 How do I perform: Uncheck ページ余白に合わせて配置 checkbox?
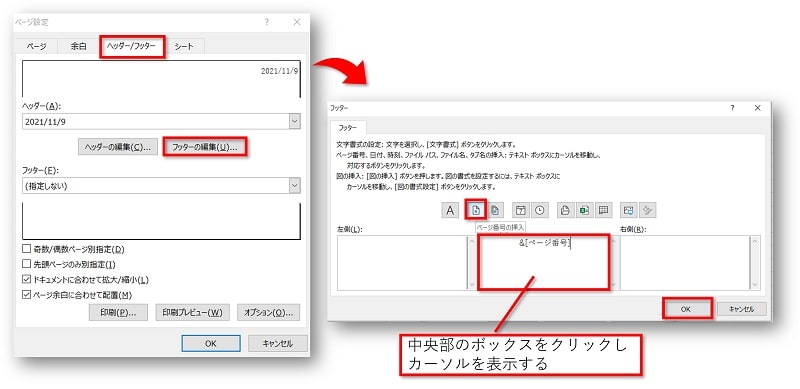[x=27, y=295]
